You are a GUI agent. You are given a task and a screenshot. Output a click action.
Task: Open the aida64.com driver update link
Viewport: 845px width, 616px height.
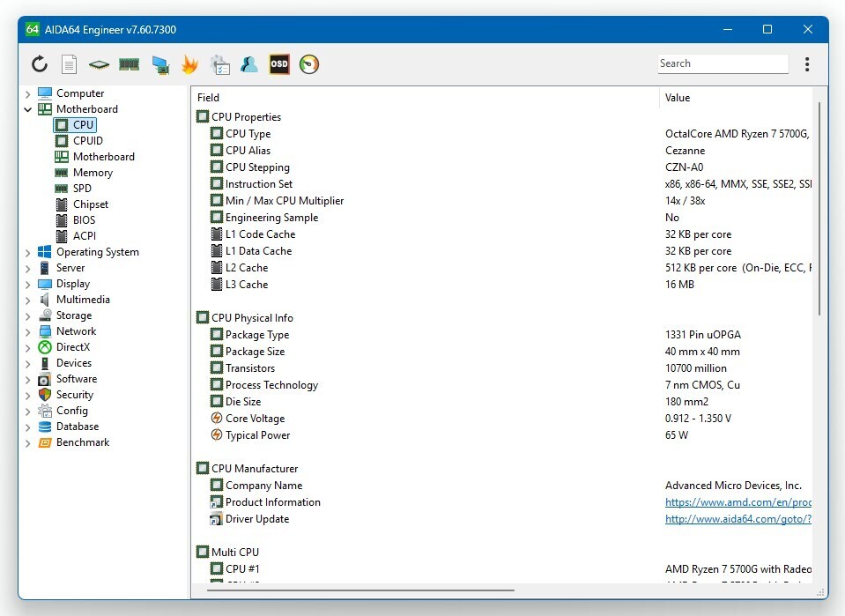coord(738,519)
